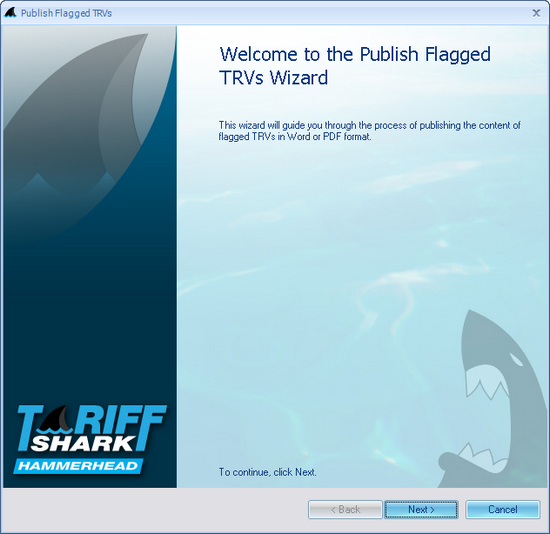Advance the wizard with Next >
The width and height of the screenshot is (550, 534).
click(x=421, y=509)
